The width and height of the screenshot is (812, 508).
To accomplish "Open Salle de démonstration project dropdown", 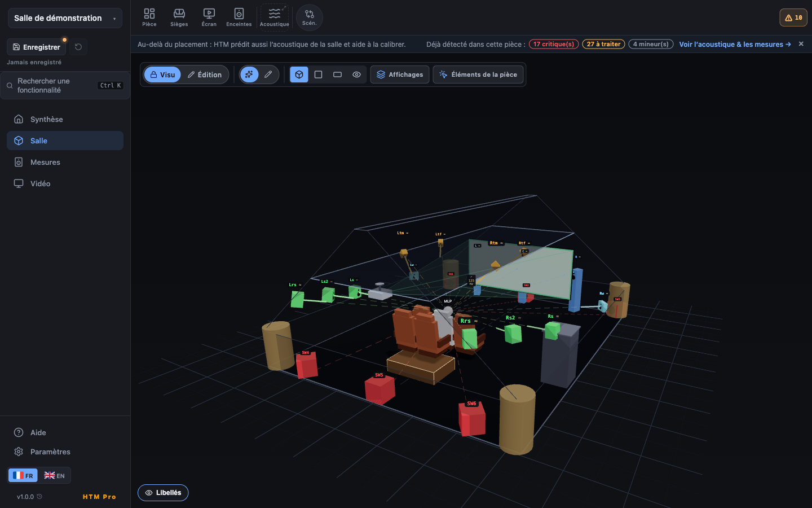I will point(65,18).
